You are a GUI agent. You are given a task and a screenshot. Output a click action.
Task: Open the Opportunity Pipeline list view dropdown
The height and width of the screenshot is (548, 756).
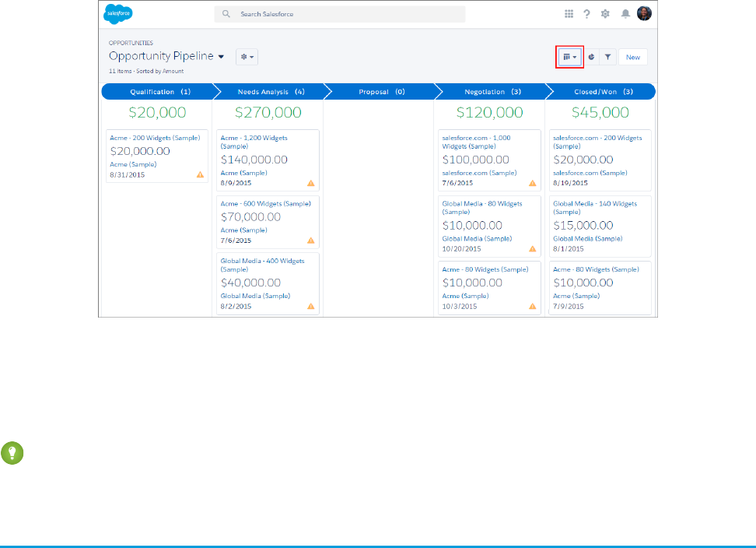coord(221,57)
